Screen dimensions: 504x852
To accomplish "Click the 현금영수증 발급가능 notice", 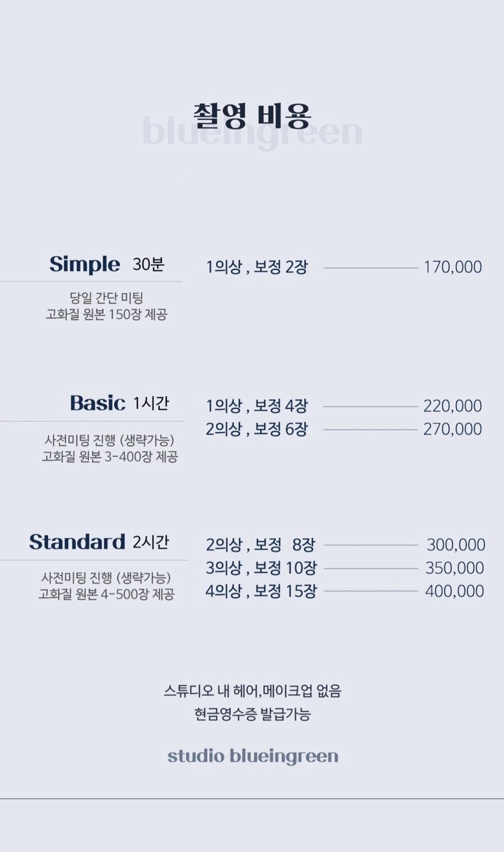I will click(x=252, y=714).
